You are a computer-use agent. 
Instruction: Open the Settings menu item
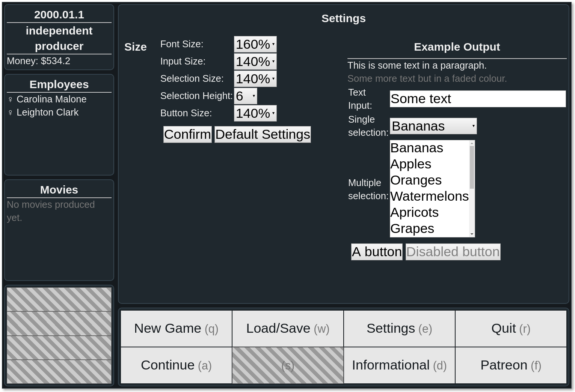coord(399,329)
